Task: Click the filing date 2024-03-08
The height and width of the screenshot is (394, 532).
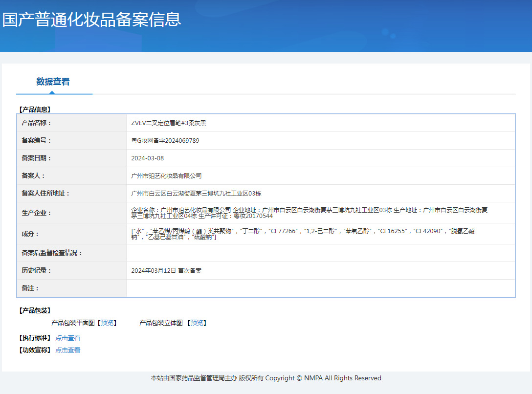Action: [x=148, y=158]
